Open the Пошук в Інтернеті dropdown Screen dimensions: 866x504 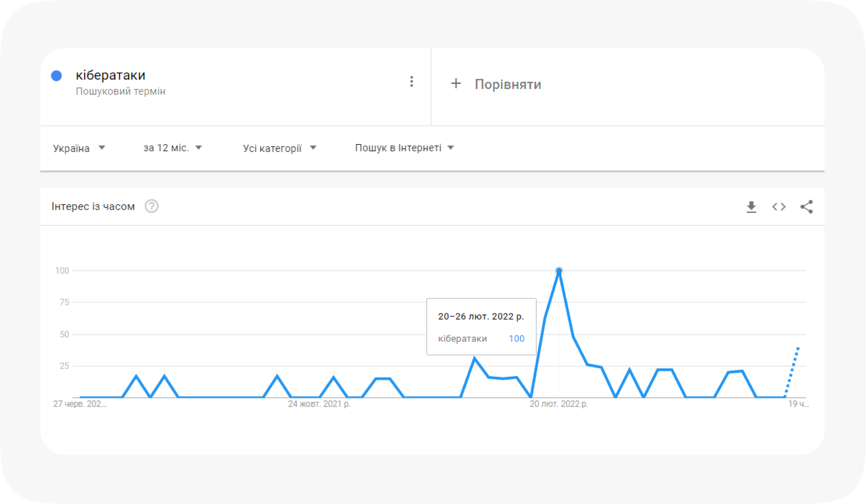(x=404, y=148)
